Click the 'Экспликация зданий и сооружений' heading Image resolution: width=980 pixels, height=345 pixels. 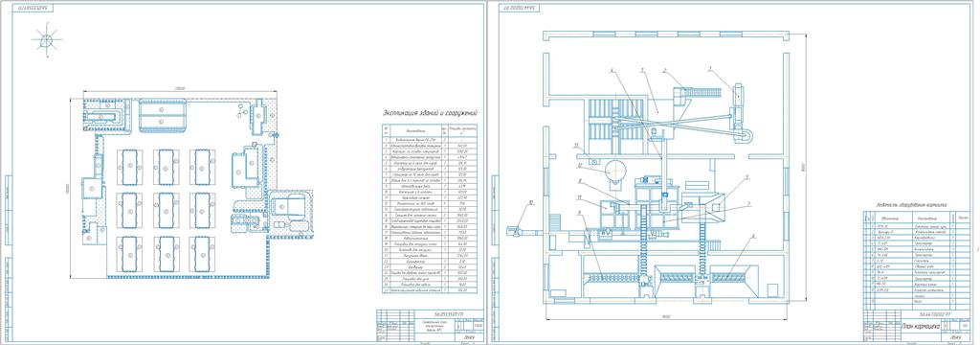(x=430, y=114)
